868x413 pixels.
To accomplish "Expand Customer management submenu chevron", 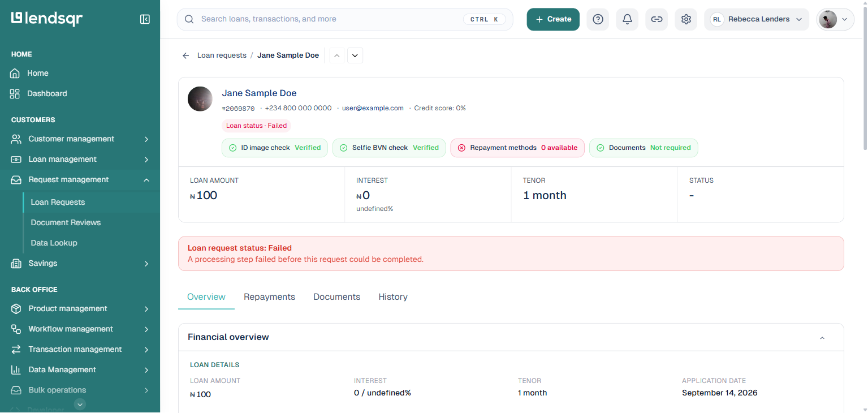I will click(x=146, y=139).
